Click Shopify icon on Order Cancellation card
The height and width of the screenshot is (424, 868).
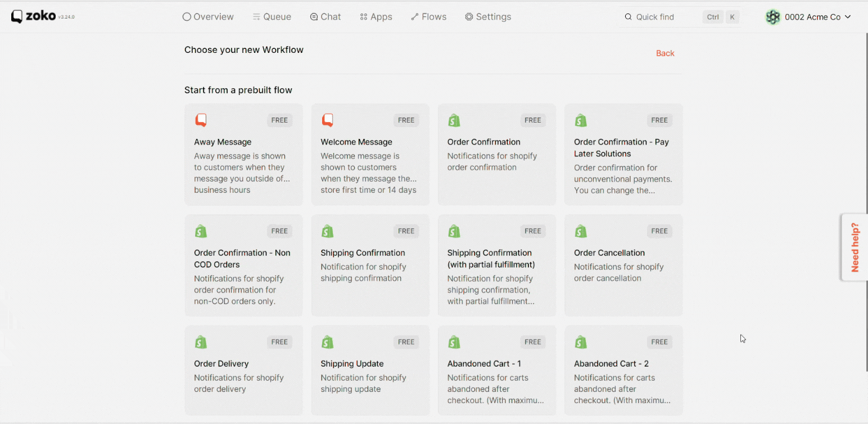[581, 231]
